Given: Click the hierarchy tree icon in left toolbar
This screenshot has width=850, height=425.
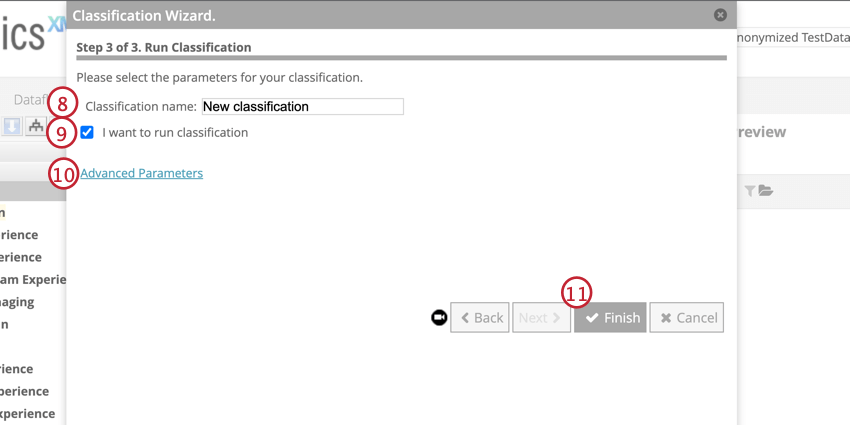Looking at the screenshot, I should pyautogui.click(x=36, y=126).
